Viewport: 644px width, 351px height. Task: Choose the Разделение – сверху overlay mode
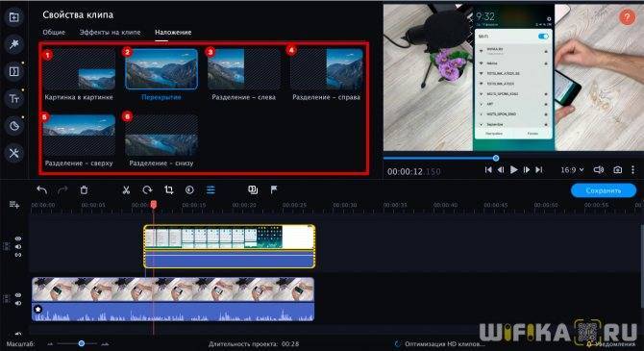click(x=79, y=140)
